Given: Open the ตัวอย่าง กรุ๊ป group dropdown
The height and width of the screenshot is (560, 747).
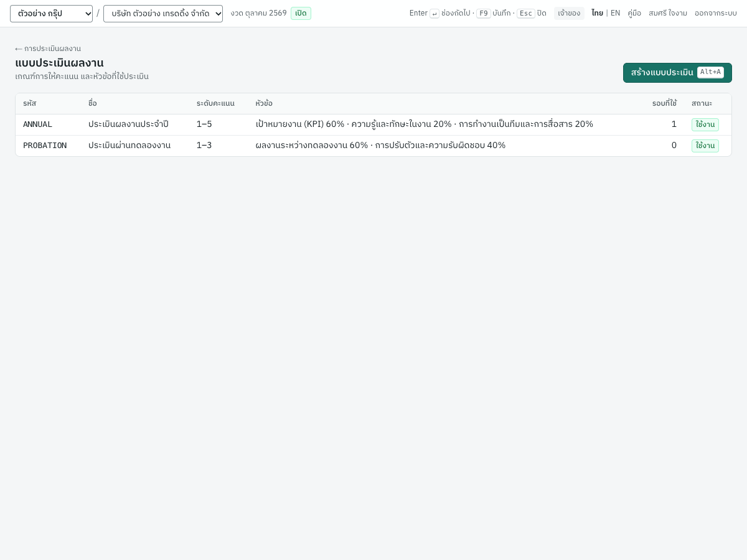Looking at the screenshot, I should pyautogui.click(x=51, y=14).
